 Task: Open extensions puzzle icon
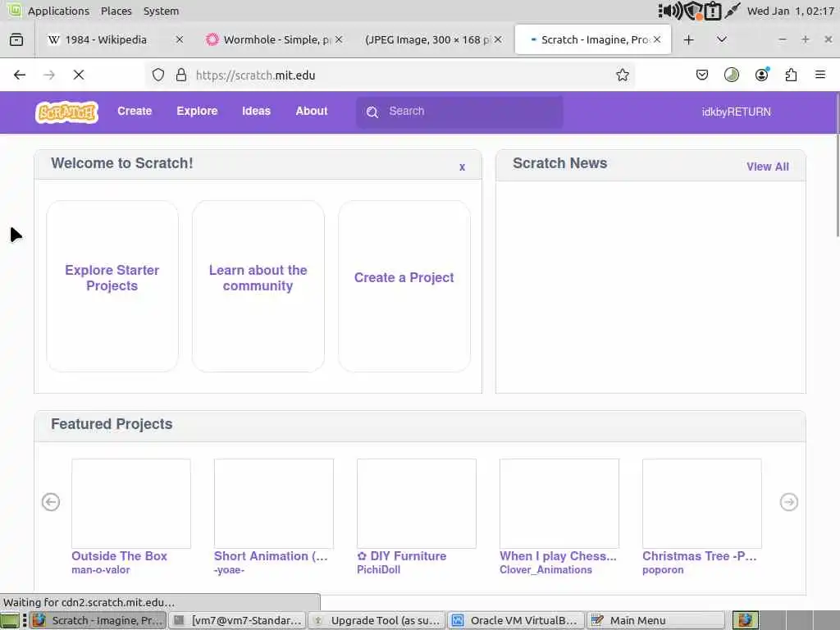click(791, 75)
